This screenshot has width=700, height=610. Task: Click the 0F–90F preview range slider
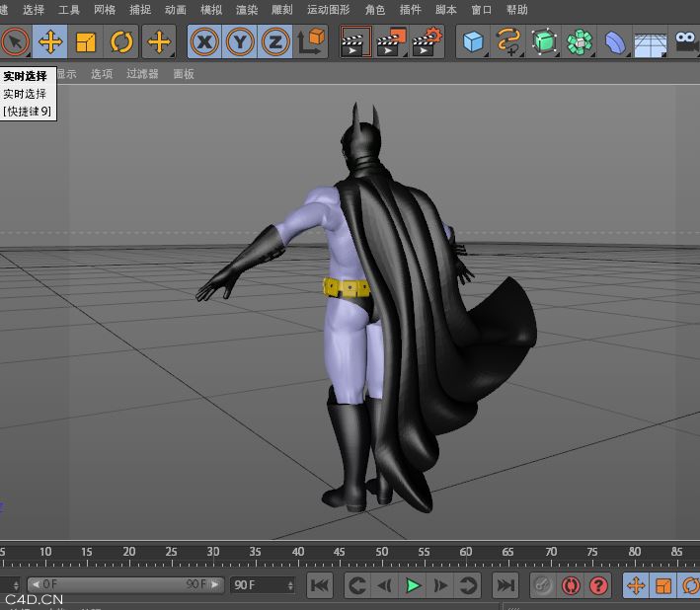click(125, 584)
